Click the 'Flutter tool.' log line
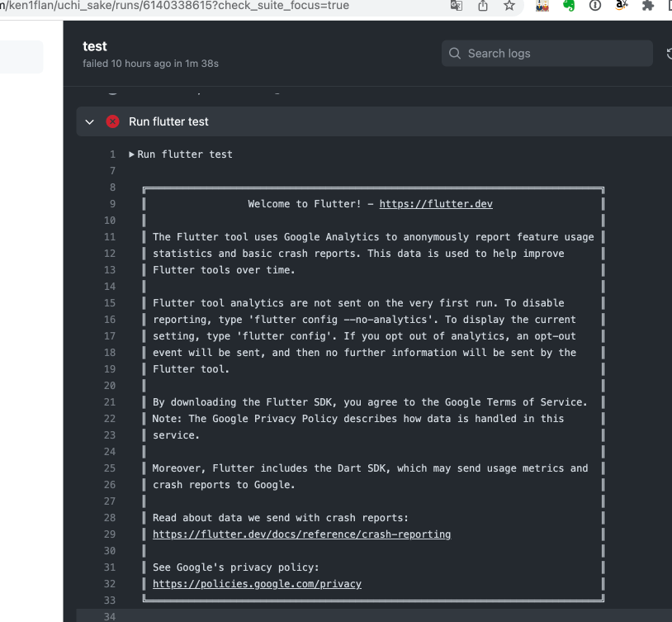The image size is (672, 622). (x=191, y=369)
